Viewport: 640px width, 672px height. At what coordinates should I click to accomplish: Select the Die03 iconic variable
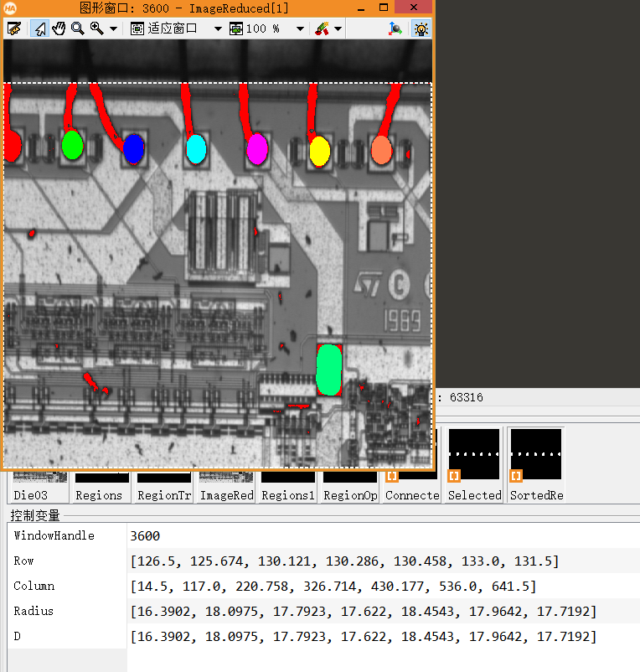[30, 495]
